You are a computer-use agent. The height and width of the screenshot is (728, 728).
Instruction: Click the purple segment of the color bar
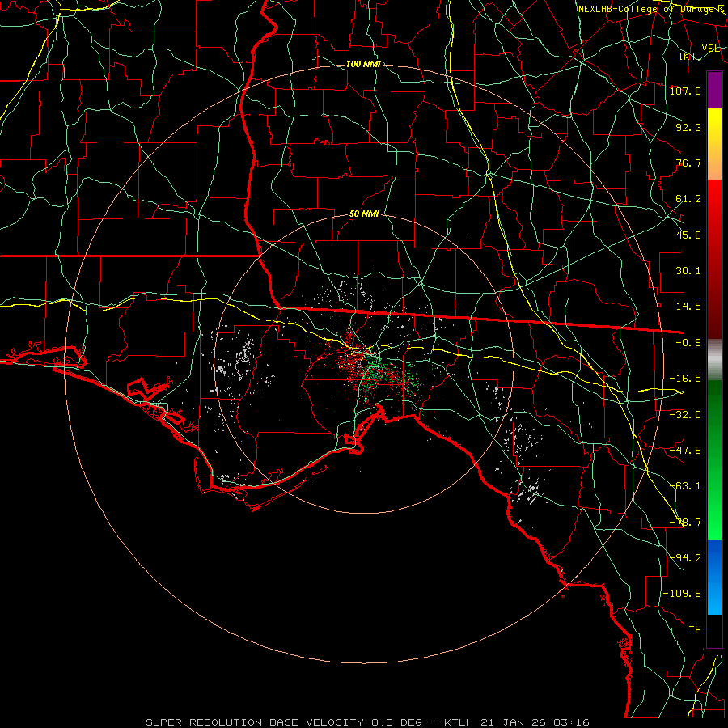click(x=714, y=90)
